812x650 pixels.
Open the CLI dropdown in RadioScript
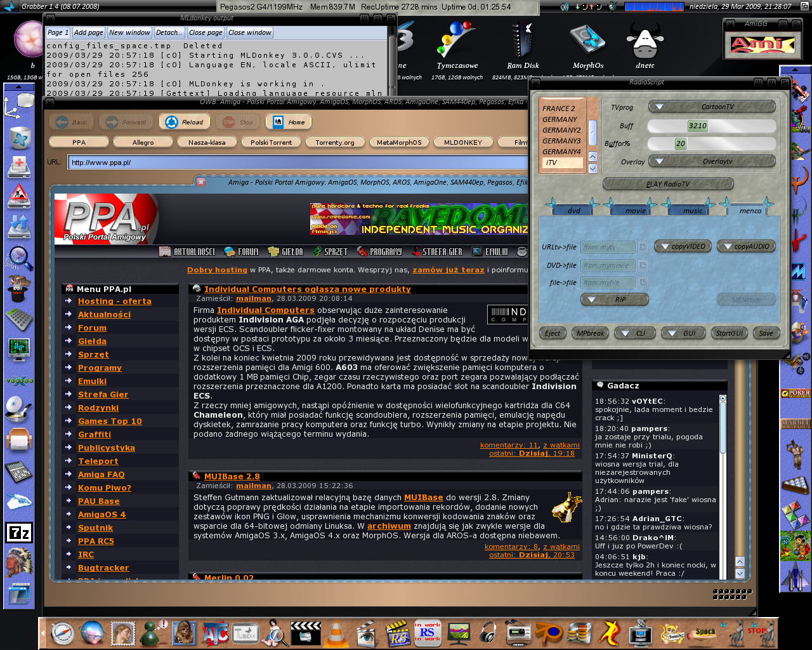coord(634,333)
